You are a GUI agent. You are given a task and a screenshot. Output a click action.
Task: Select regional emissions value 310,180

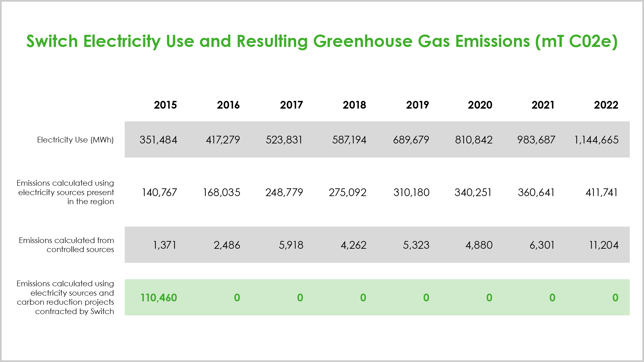[412, 192]
